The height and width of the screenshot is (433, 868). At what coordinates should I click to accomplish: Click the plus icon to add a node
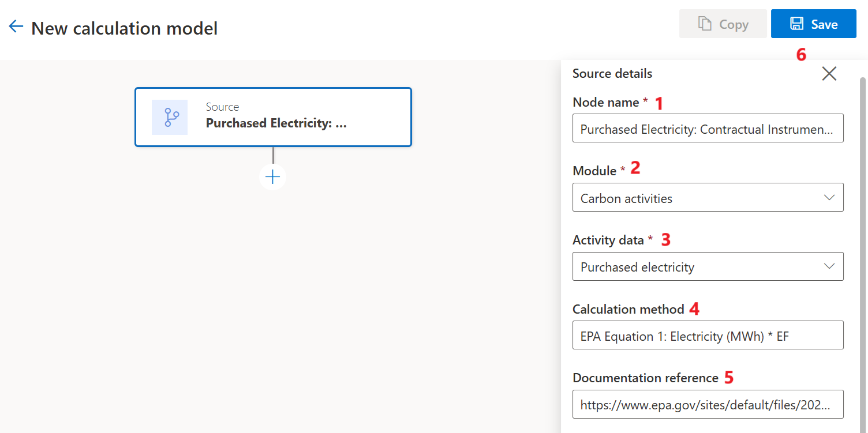[272, 176]
